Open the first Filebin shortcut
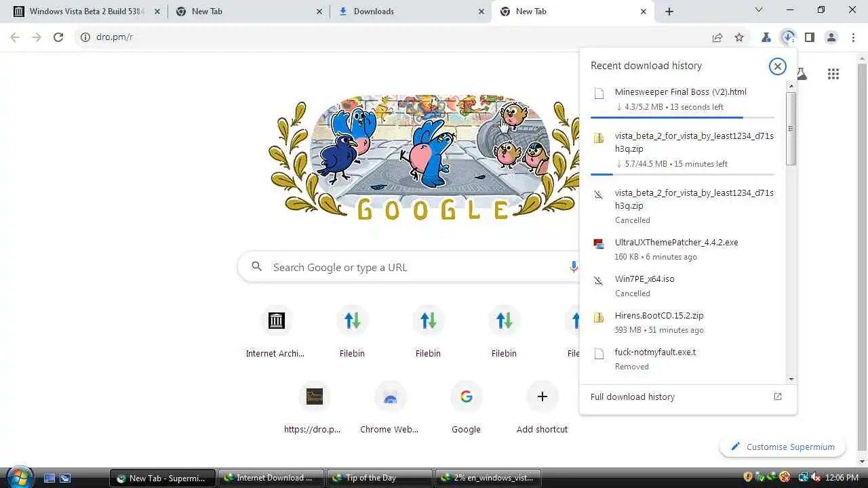This screenshot has width=868, height=488. (352, 331)
